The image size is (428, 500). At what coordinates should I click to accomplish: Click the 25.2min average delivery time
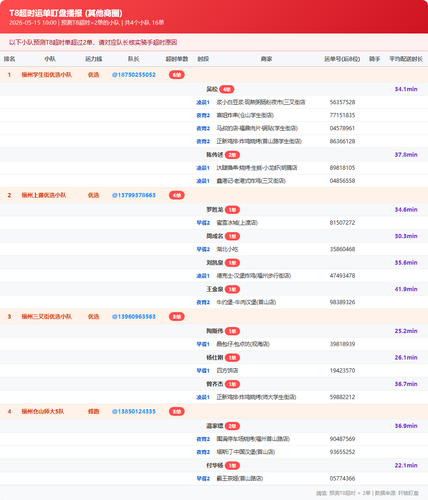(406, 331)
